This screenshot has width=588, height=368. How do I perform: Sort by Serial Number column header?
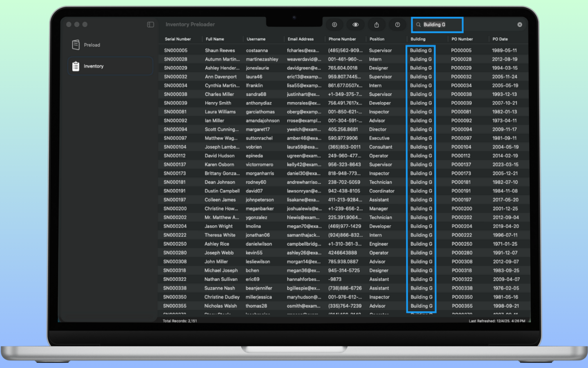[x=178, y=39]
